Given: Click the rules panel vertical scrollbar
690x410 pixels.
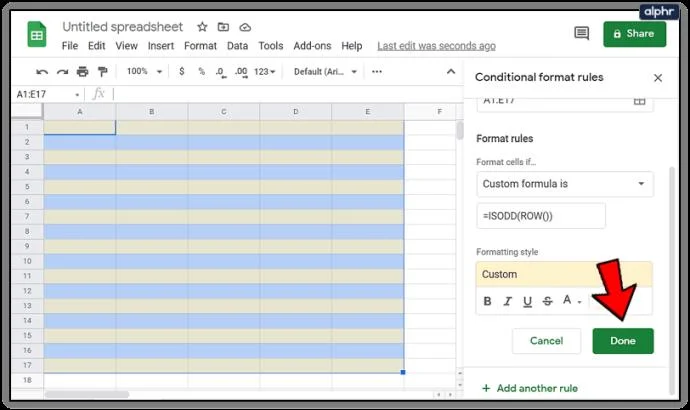Looking at the screenshot, I should pos(672,280).
